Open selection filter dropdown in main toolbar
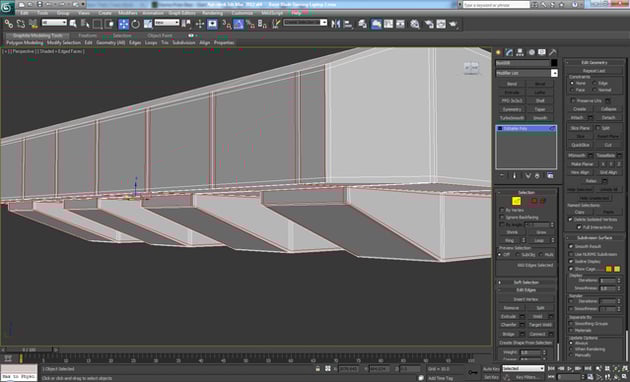Screen dimensions: 630x382 (54, 23)
